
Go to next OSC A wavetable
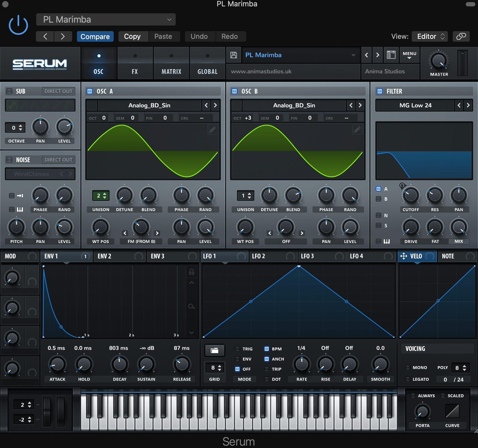pos(215,105)
